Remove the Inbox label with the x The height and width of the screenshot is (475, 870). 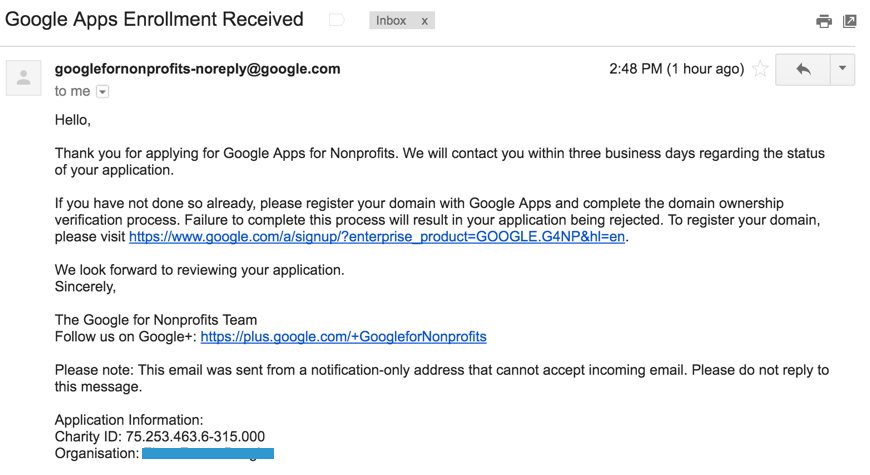(424, 21)
